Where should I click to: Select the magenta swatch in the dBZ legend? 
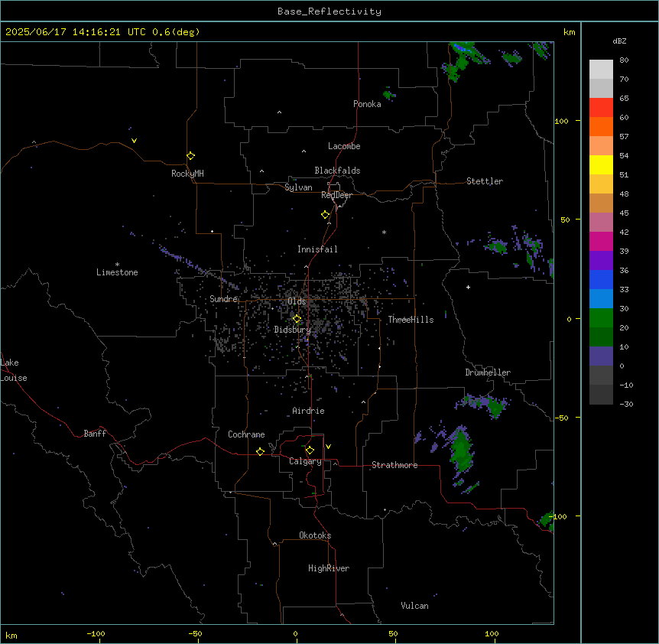[x=601, y=241]
